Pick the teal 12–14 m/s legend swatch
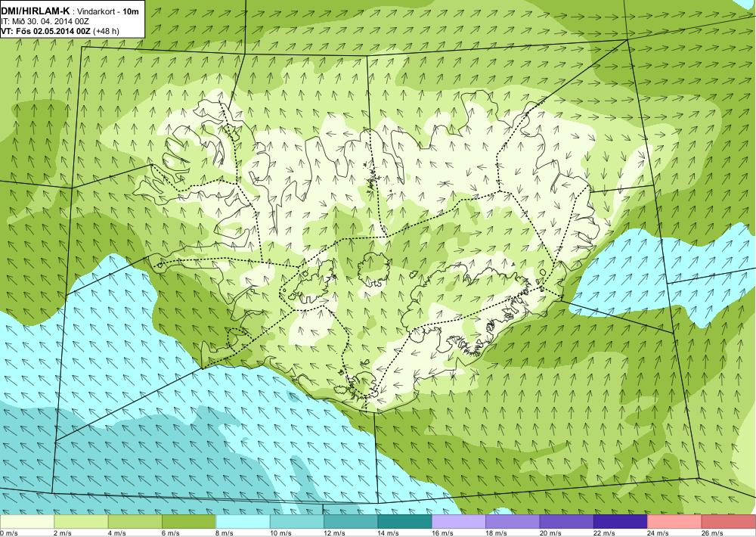756x537 pixels. click(351, 522)
